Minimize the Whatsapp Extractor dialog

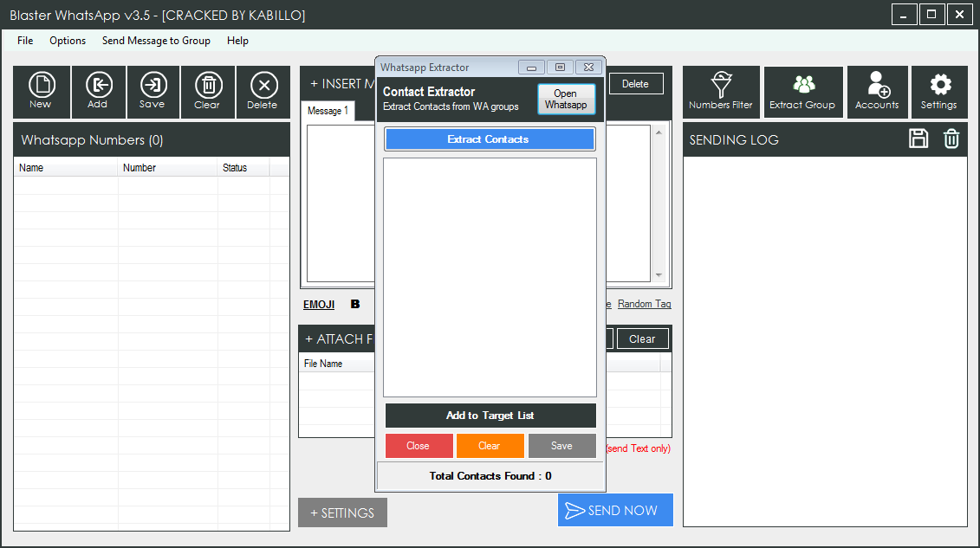pos(531,68)
